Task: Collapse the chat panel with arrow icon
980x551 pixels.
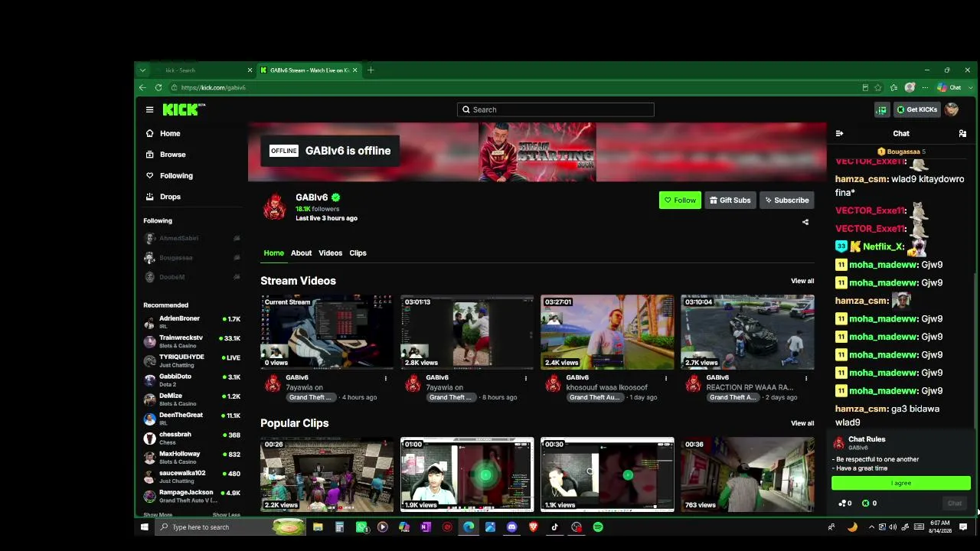Action: [x=839, y=133]
